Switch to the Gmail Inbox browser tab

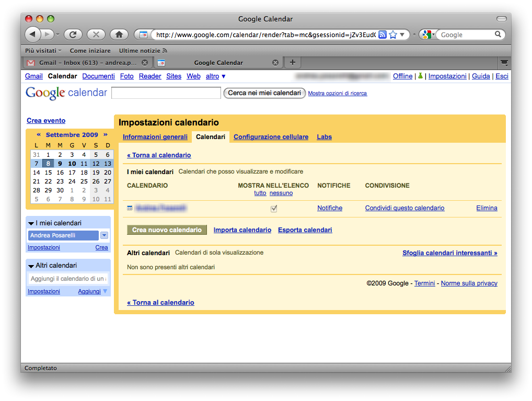(x=88, y=63)
